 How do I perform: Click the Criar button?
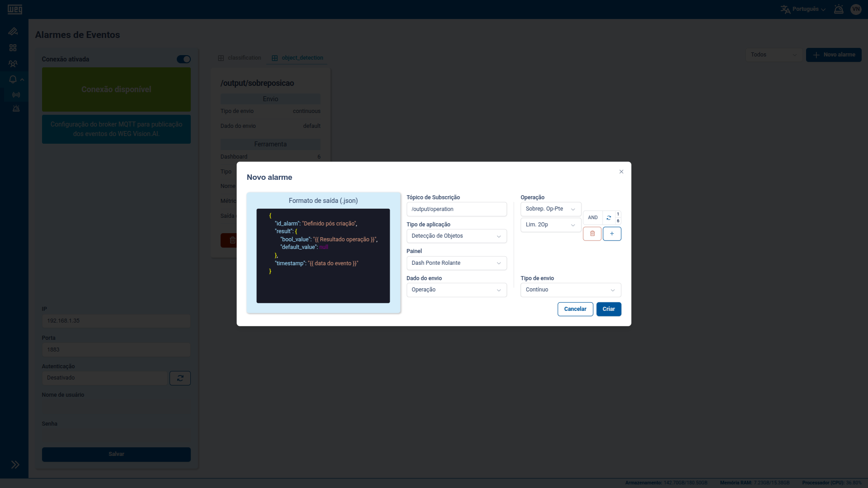pos(609,309)
